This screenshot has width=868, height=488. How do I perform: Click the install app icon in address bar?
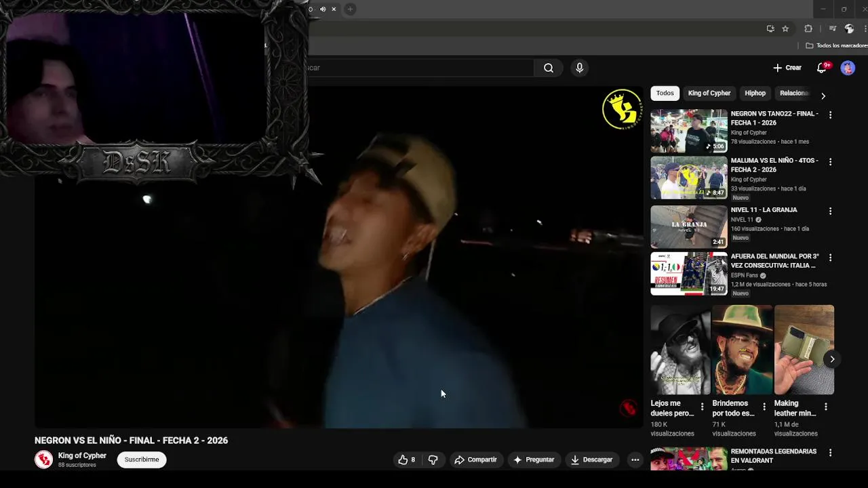coord(770,28)
